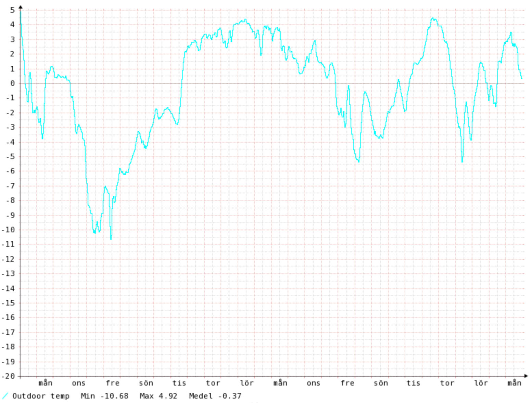This screenshot has height=403, width=532.
Task: Select the first fre day label
Action: click(x=112, y=383)
